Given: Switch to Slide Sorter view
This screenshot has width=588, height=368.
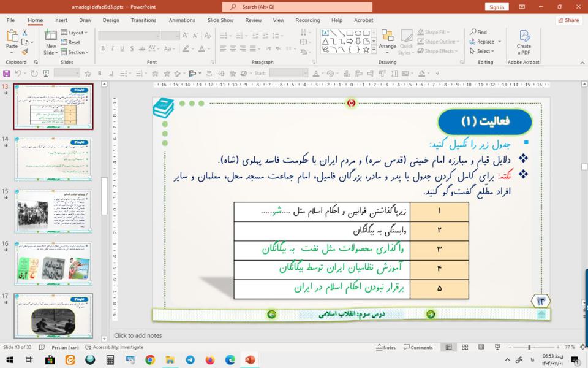Looking at the screenshot, I should pos(465,347).
